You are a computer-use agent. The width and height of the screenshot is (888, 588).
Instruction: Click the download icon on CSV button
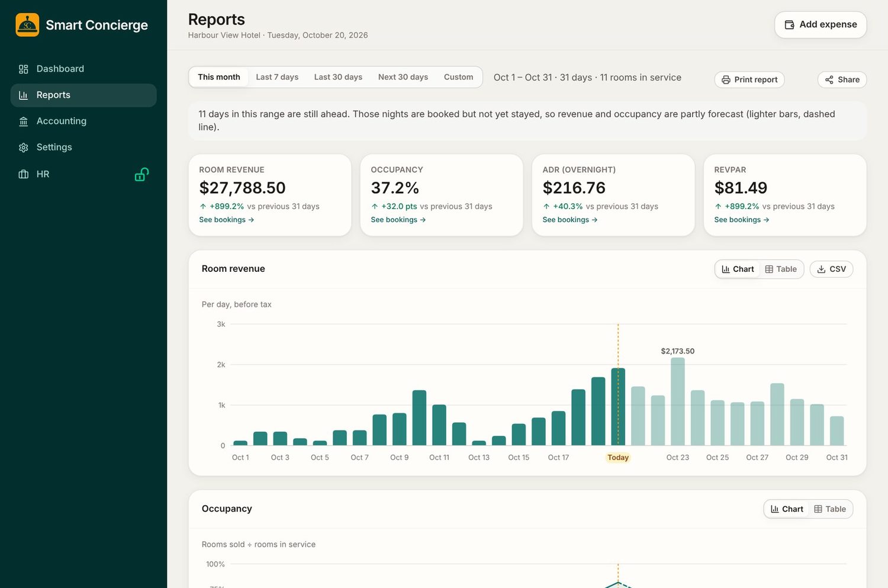point(822,269)
